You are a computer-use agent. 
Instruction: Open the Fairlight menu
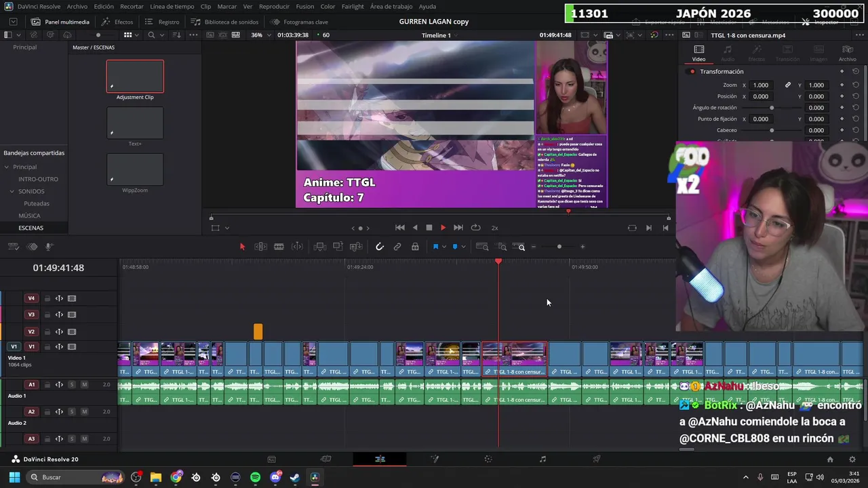pos(353,6)
